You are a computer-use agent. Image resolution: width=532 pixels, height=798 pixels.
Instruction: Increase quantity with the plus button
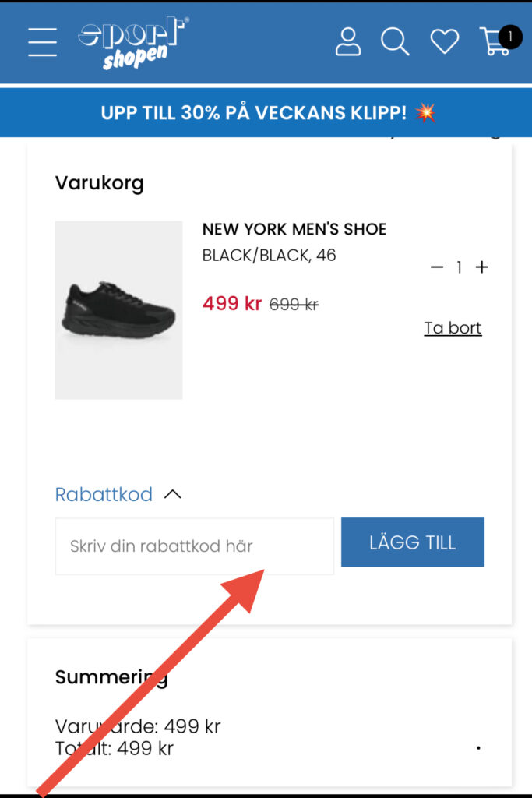(482, 267)
